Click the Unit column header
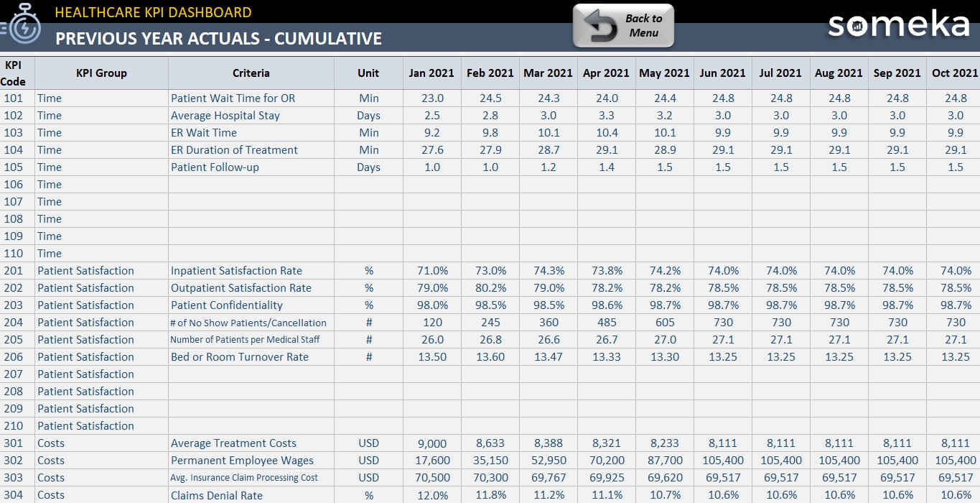The width and height of the screenshot is (980, 503). point(368,72)
